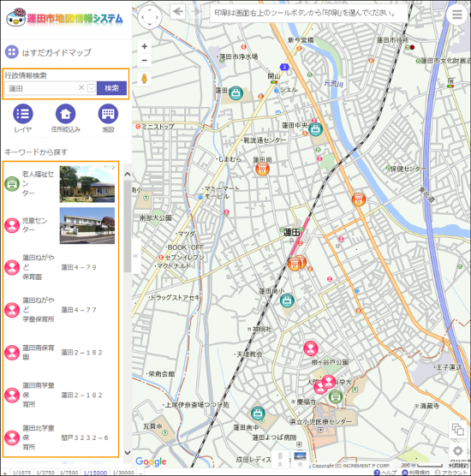
Task: Click the orange shop marker on the orange road
Action: 358,199
